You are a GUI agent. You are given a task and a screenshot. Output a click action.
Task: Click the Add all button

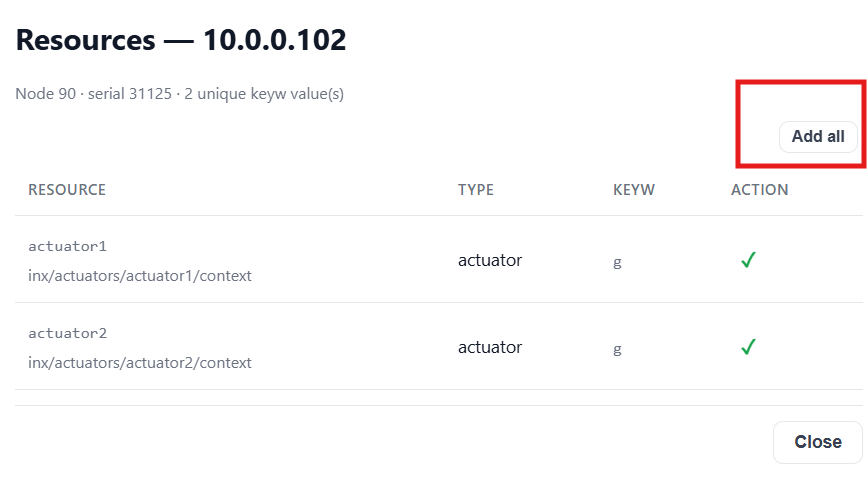(818, 137)
